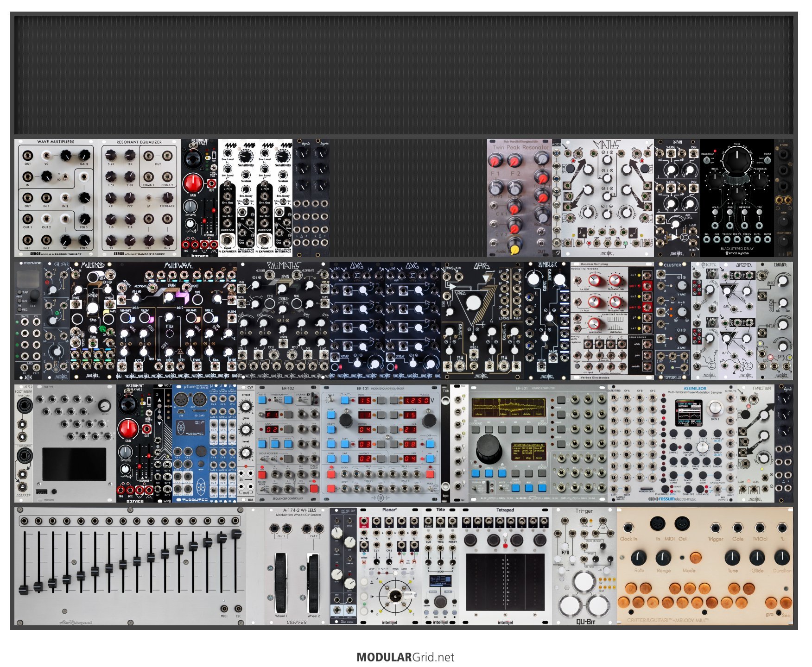Pick the Toppobrillo Cluster module
Screen dimensions: 812x667
(672, 321)
